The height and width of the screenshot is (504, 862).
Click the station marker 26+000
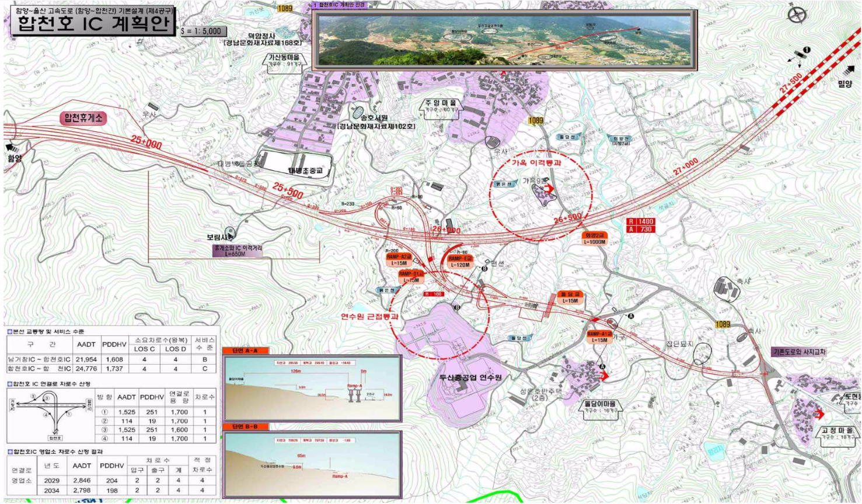(x=446, y=230)
